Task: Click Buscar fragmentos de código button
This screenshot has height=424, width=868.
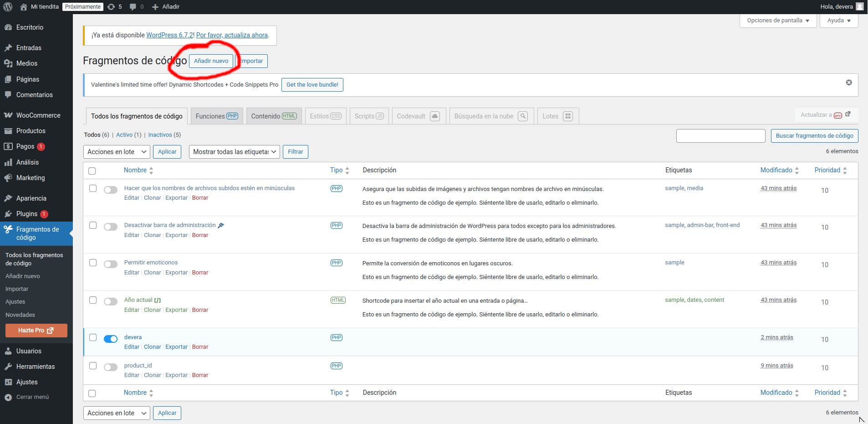Action: point(814,136)
